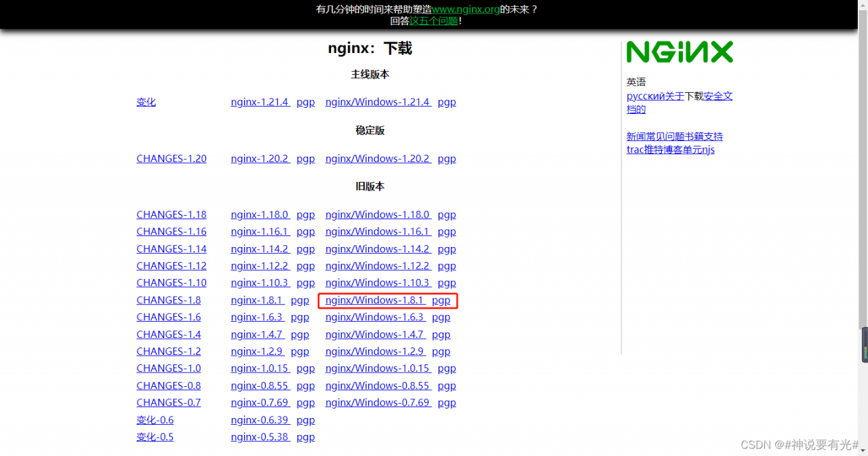868x456 pixels.
Task: Download nginx-1.16.1 source
Action: coord(260,231)
